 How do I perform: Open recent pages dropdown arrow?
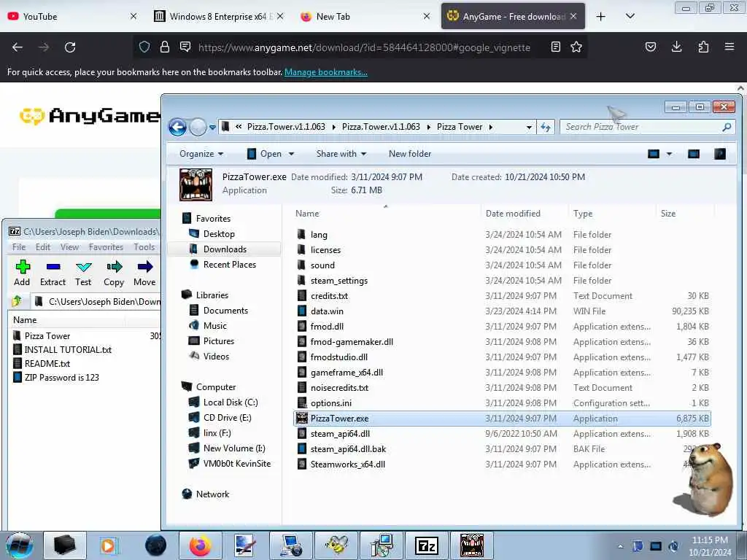click(x=212, y=127)
